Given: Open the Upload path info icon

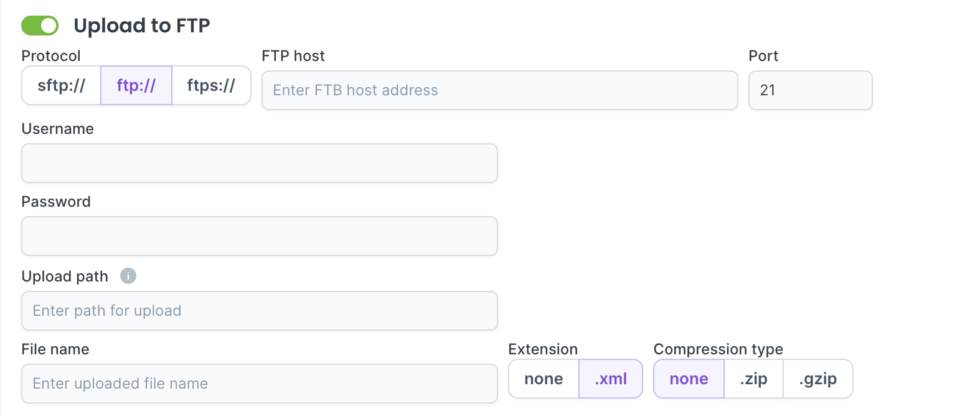Looking at the screenshot, I should coord(128,276).
